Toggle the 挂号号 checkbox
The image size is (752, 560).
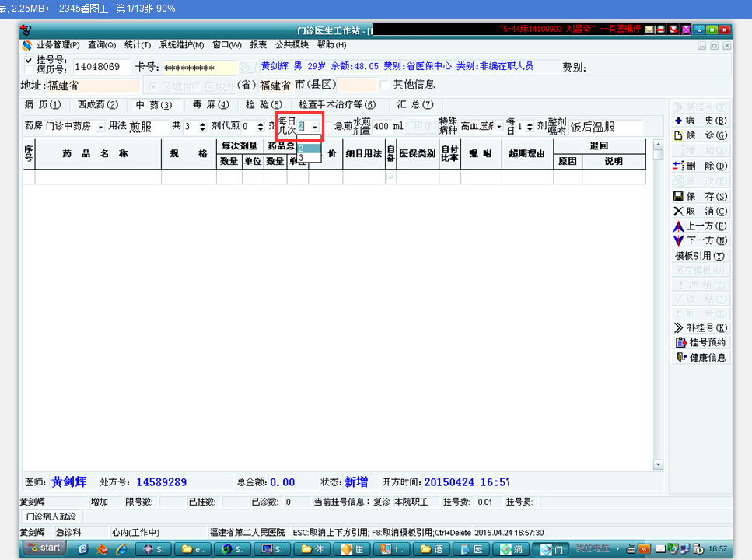[x=29, y=61]
